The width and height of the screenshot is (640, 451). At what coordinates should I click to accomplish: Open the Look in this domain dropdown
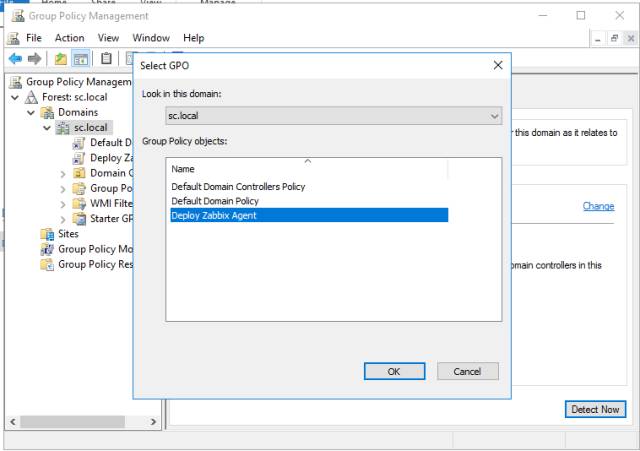pyautogui.click(x=333, y=116)
